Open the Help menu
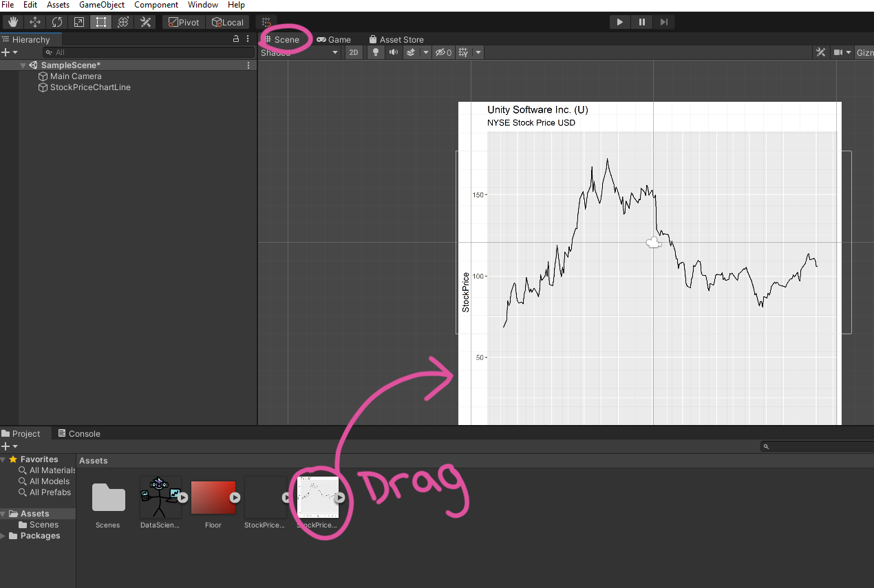The height and width of the screenshot is (588, 874). (x=236, y=5)
